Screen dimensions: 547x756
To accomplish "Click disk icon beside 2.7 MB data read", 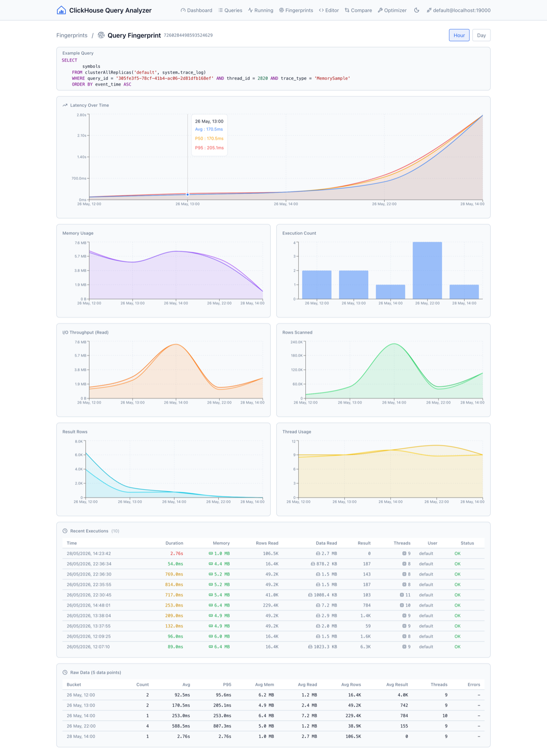I will (x=318, y=554).
